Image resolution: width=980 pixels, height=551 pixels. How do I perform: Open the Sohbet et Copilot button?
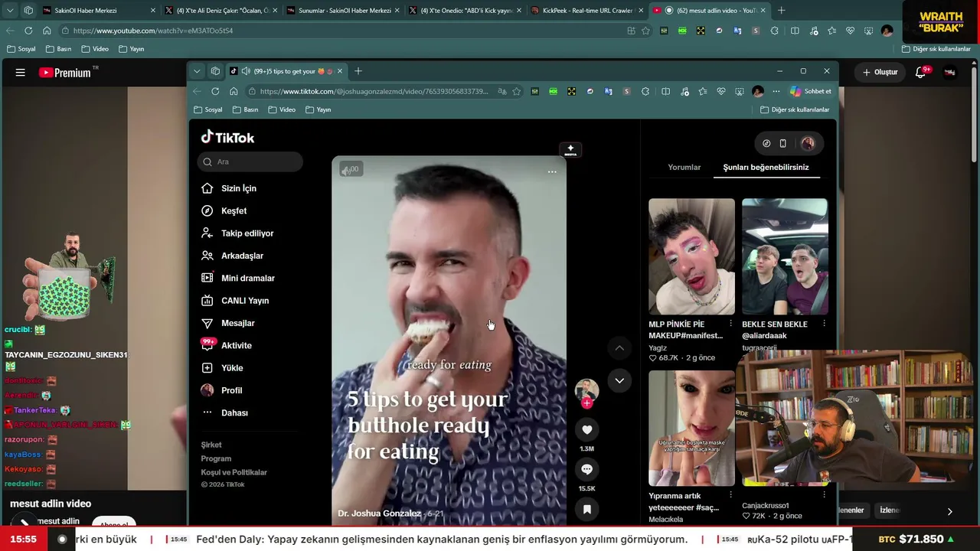(811, 91)
